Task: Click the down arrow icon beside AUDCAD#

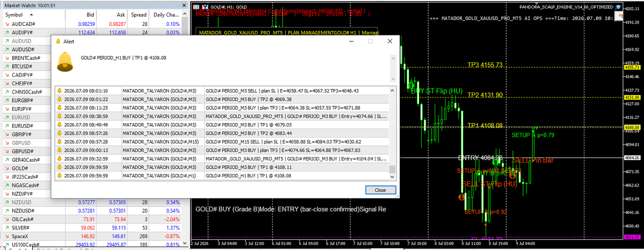Action: point(6,24)
